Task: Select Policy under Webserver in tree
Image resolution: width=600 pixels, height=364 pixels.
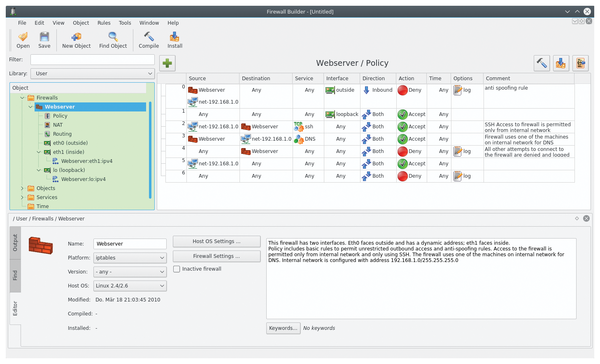Action: (x=60, y=116)
